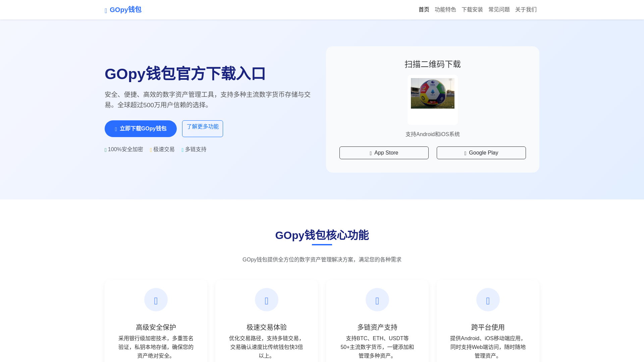Click the 极速交易 badge text

(164, 149)
